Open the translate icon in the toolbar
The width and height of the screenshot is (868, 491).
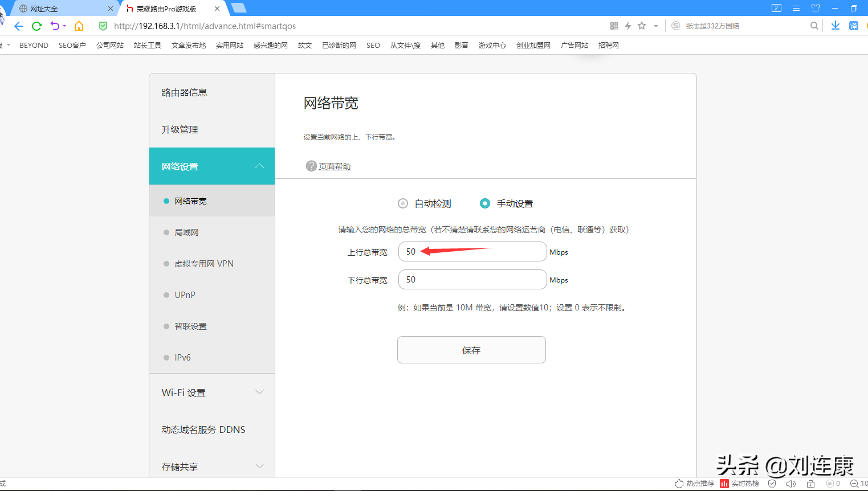coord(853,26)
